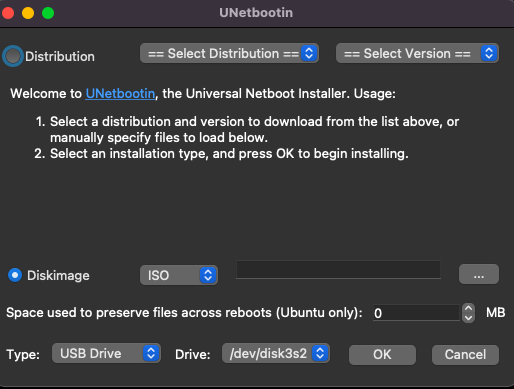This screenshot has width=514, height=389.
Task: Select the Distribution radio button
Action: [x=13, y=56]
